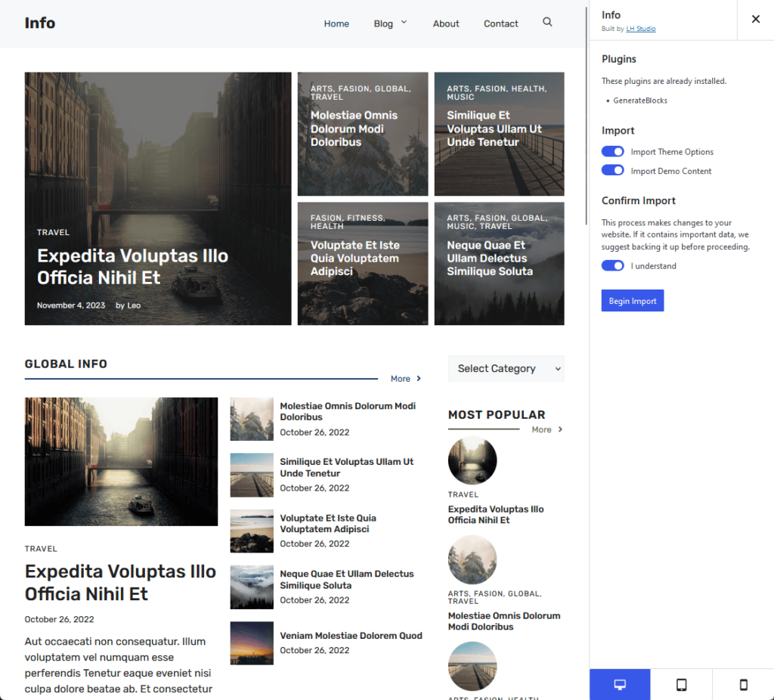Viewport: 774px width, 700px height.
Task: Open the About menu item
Action: (446, 23)
